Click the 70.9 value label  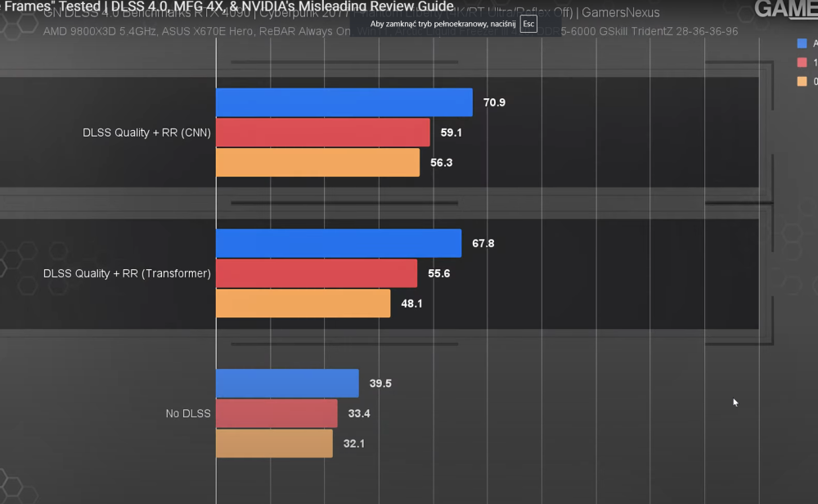coord(494,102)
